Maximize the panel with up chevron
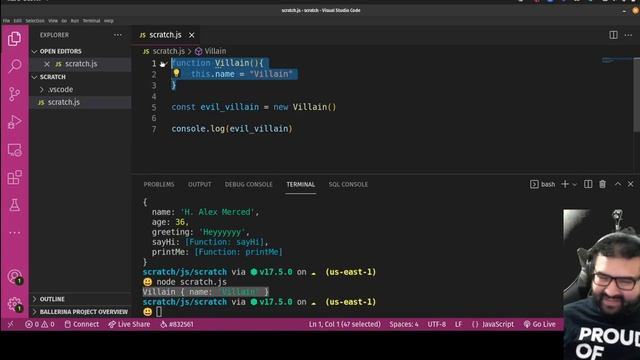This screenshot has width=640, height=360. 618,184
